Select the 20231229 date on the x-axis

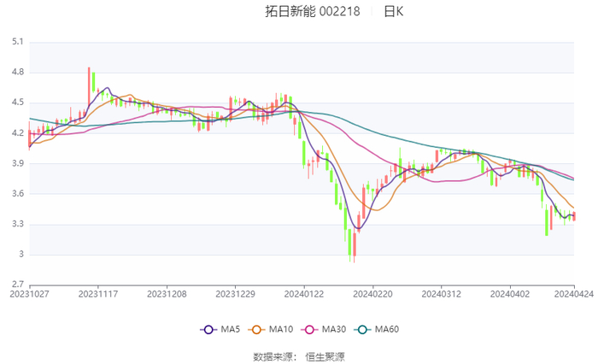pos(236,293)
